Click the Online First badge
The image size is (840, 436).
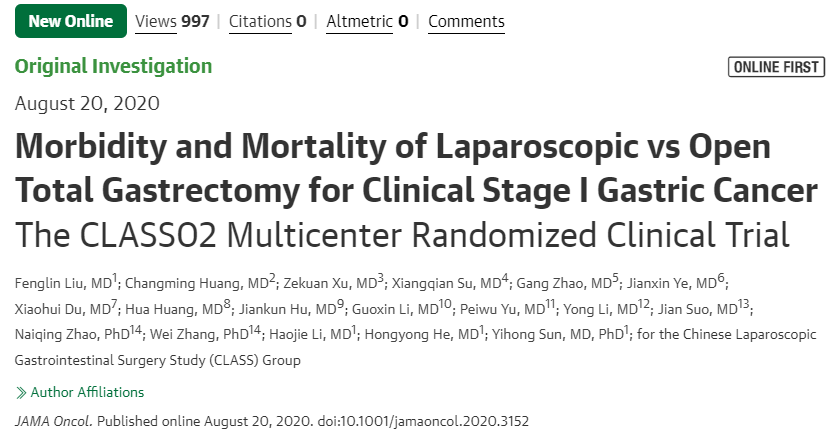click(777, 67)
